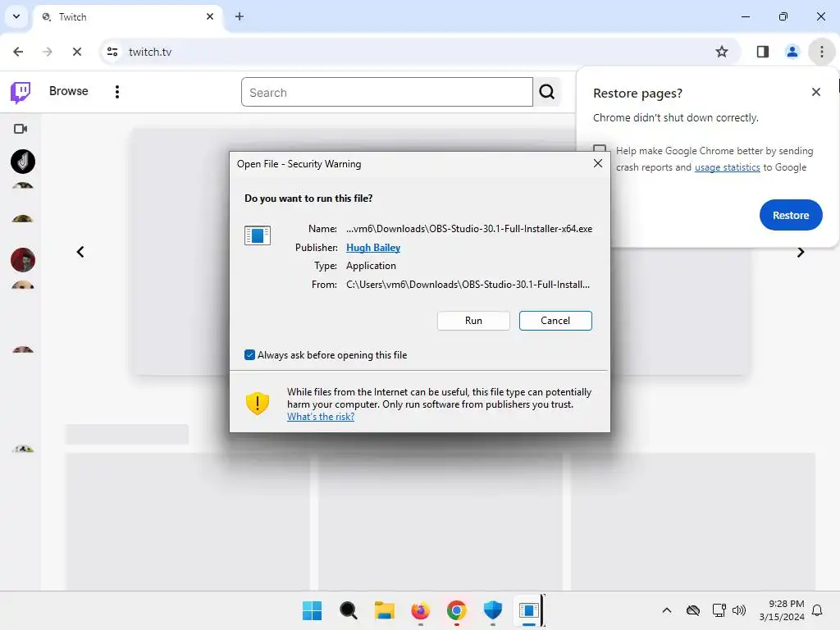
Task: Open the volume tray icon
Action: coord(739,610)
